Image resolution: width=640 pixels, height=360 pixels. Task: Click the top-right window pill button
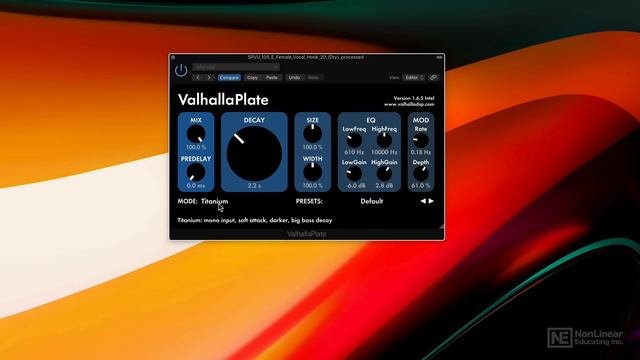tap(439, 57)
